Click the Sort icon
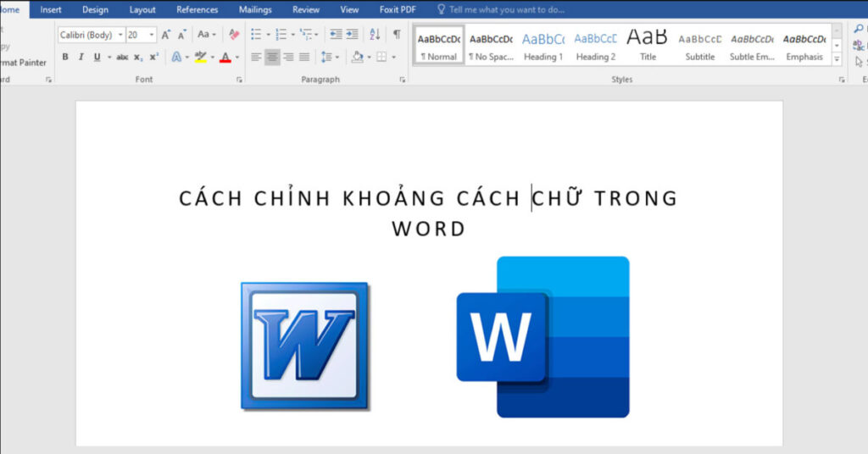 pos(375,34)
